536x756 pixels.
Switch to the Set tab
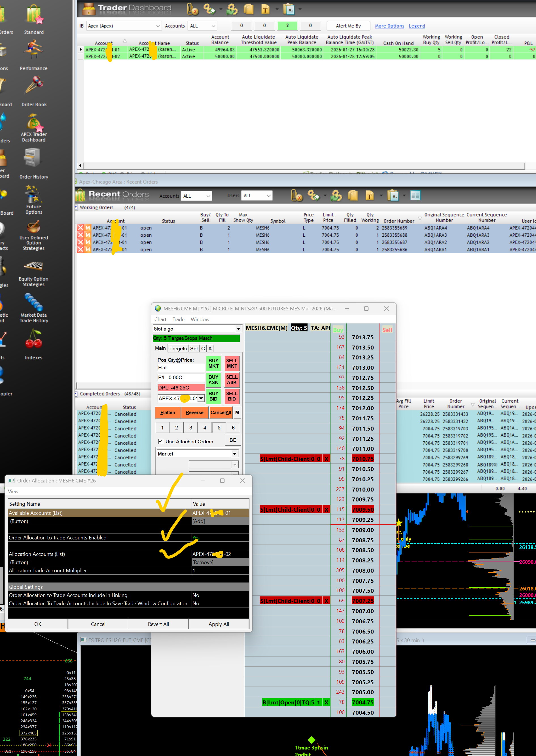(194, 348)
